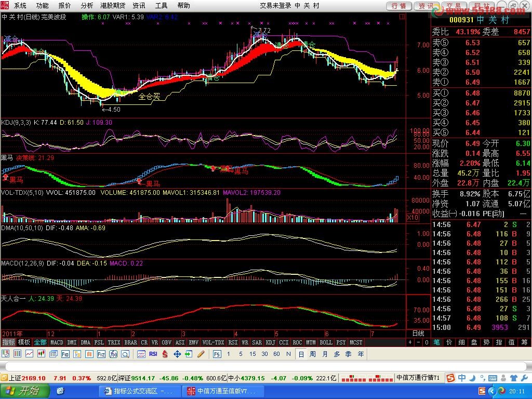Switch period to 季 quarterly chart
The image size is (532, 399).
pos(349,354)
